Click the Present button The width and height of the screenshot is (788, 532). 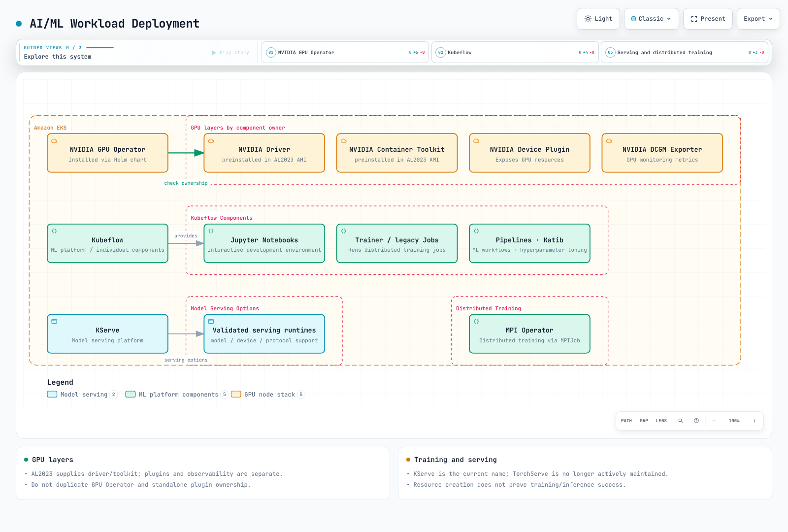pos(708,19)
